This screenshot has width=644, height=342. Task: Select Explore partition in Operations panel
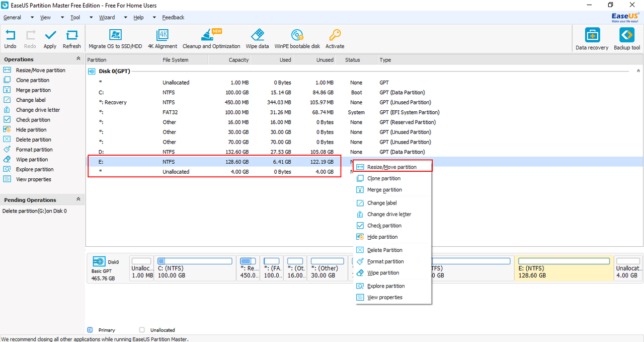[28, 169]
